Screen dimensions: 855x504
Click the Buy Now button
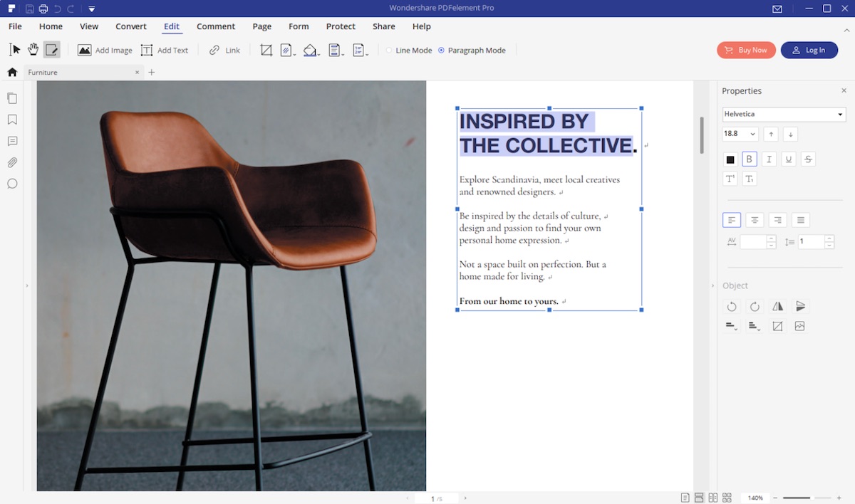click(746, 50)
